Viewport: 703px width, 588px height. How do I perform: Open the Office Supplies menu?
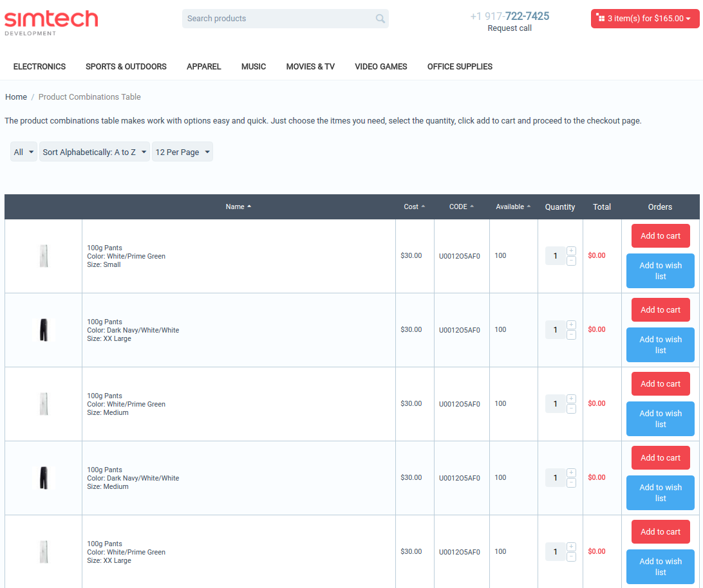(x=460, y=66)
